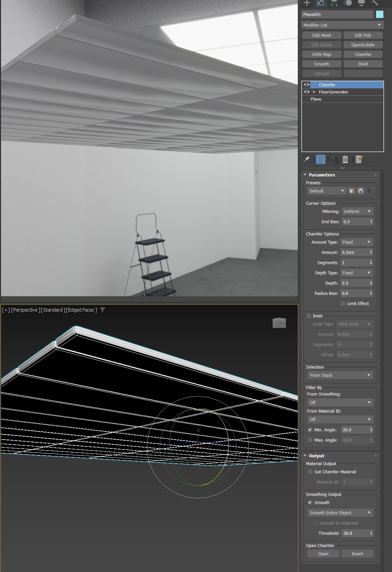Click the Plane001 object name field
This screenshot has width=392, height=572.
tap(337, 14)
